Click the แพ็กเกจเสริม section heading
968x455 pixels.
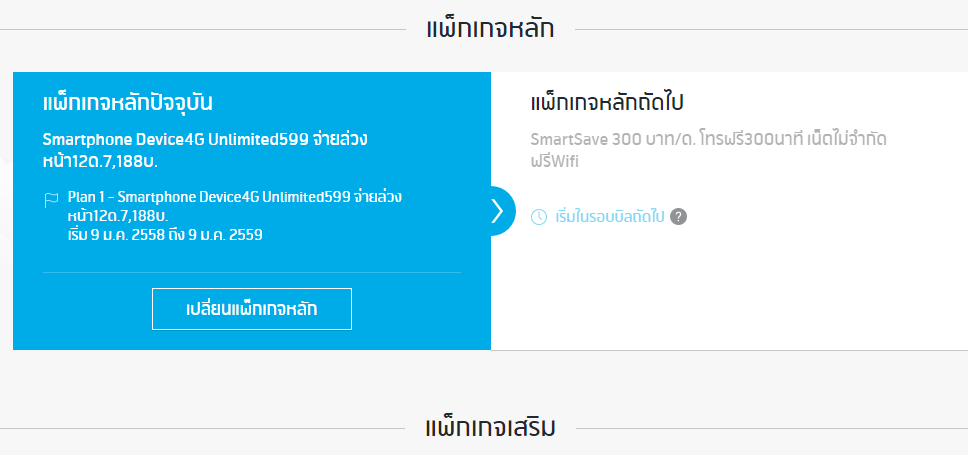490,428
